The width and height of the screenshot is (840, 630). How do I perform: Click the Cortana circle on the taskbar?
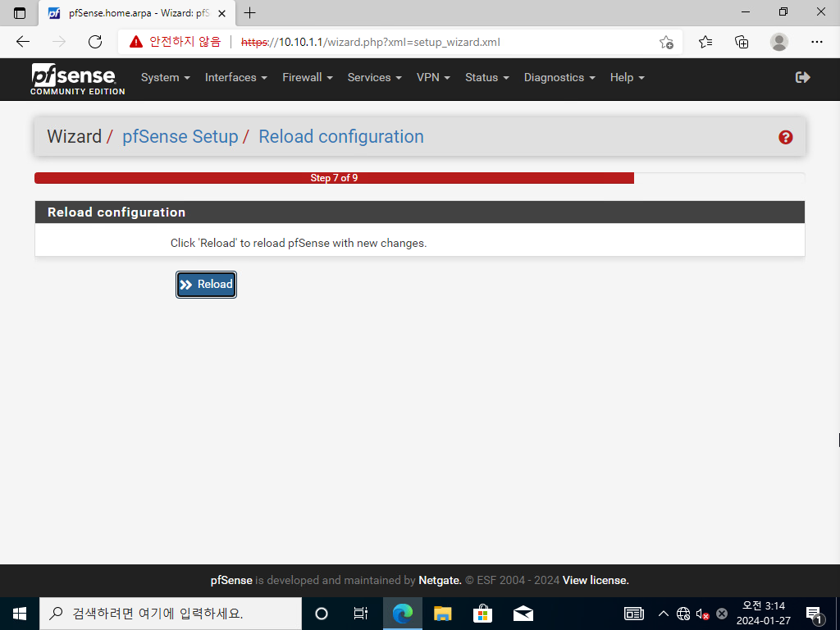322,614
